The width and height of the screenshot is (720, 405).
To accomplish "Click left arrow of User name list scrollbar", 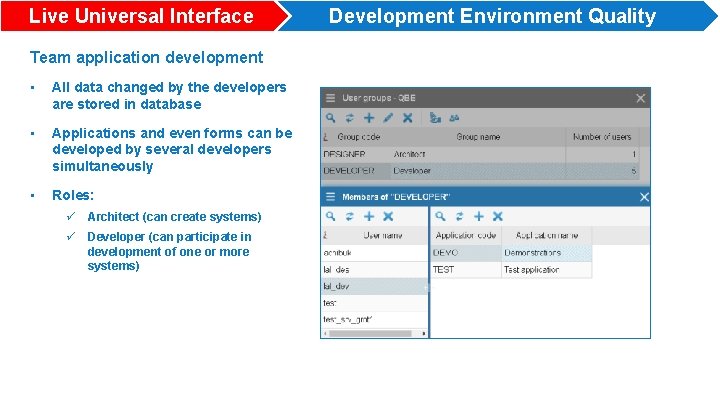I will pyautogui.click(x=325, y=333).
